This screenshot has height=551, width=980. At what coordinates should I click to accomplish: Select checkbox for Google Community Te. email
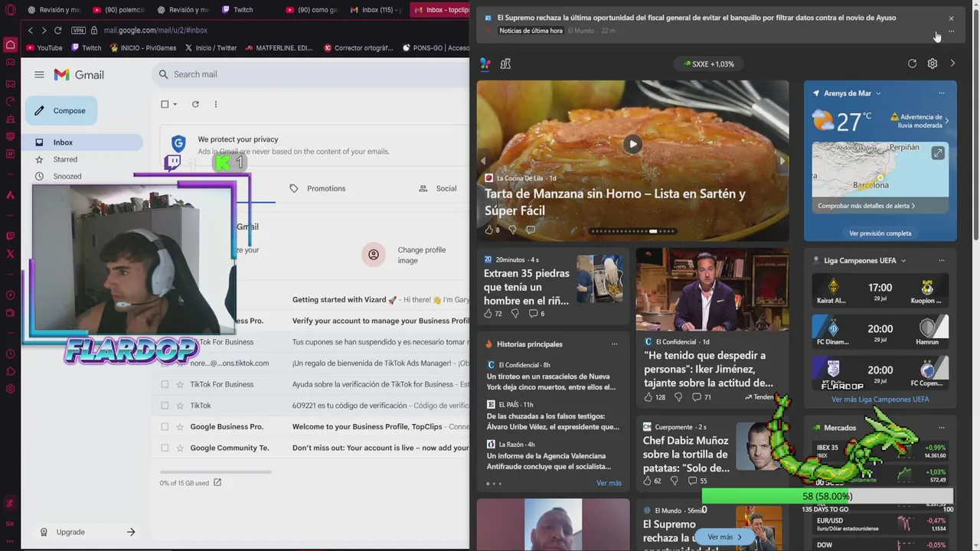click(x=165, y=448)
